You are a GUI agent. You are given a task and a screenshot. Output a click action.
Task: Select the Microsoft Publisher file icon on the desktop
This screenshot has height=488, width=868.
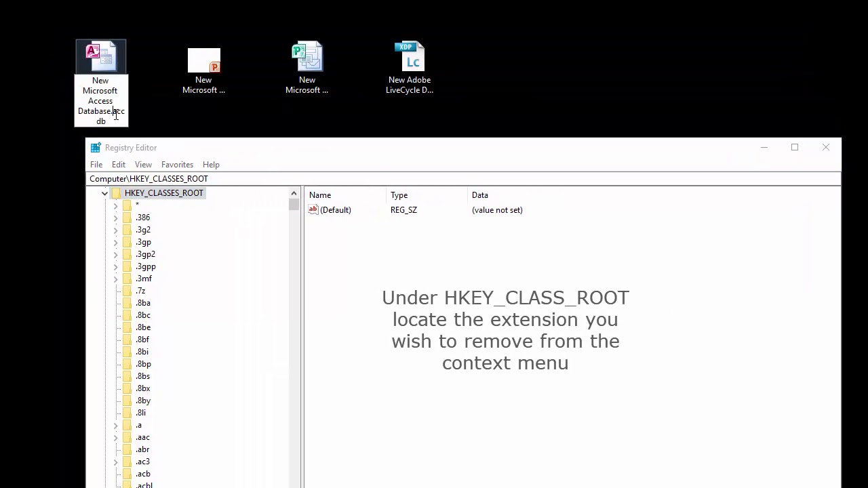click(x=307, y=57)
